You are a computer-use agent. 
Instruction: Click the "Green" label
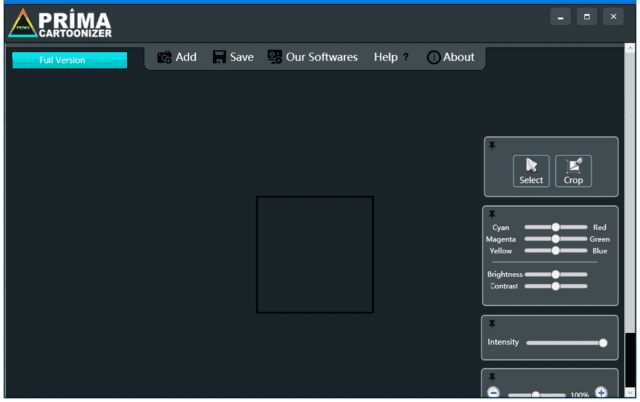click(600, 239)
